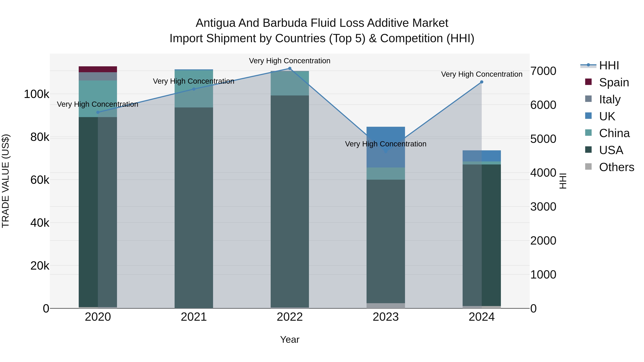
Task: Toggle the Others legend label
Action: point(616,167)
